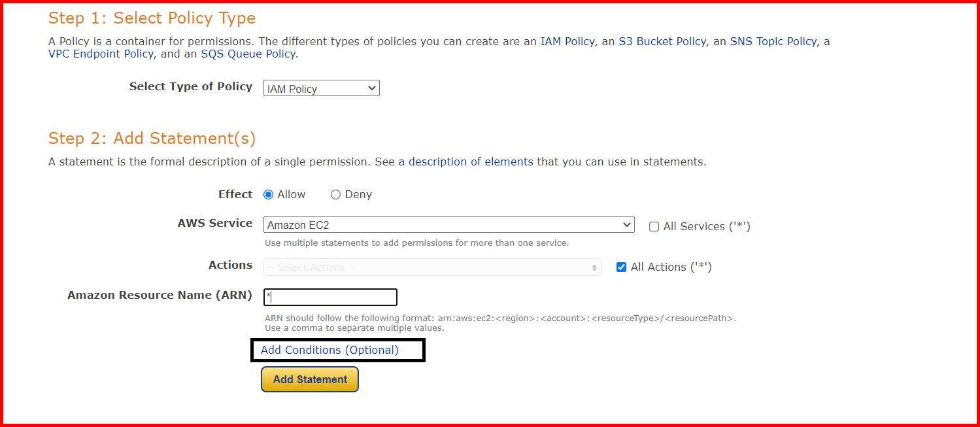Check the All Services ('*') checkbox
The height and width of the screenshot is (427, 980).
click(x=653, y=226)
